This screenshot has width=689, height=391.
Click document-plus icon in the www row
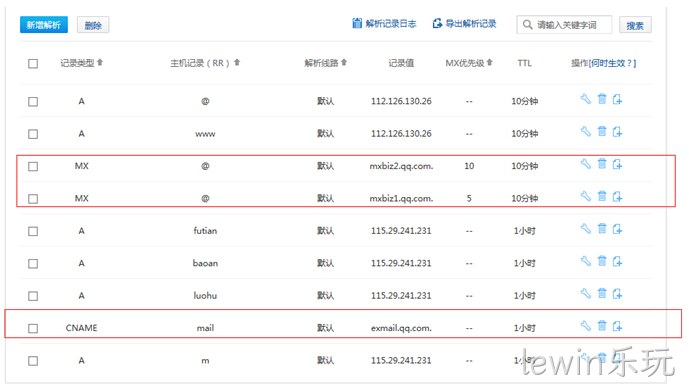pos(617,132)
